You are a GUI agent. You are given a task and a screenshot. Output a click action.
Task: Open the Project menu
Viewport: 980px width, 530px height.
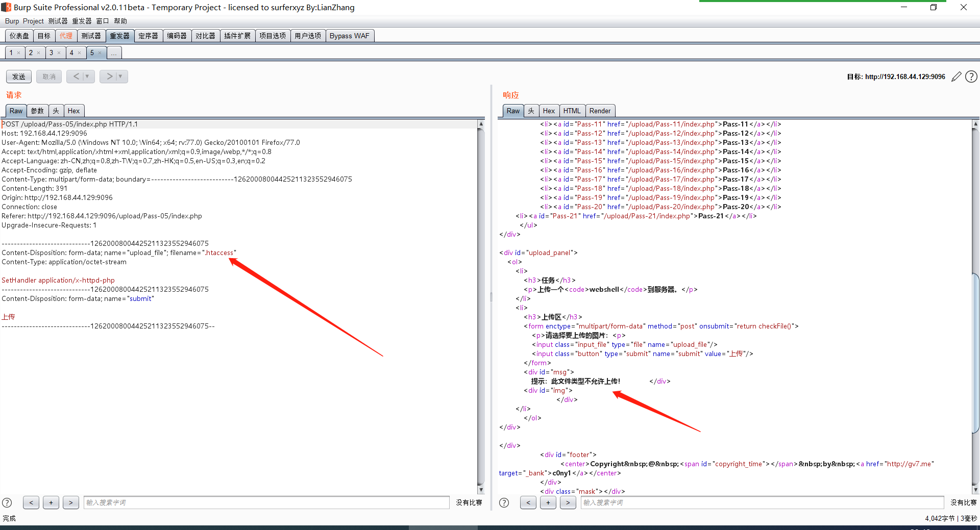[33, 21]
